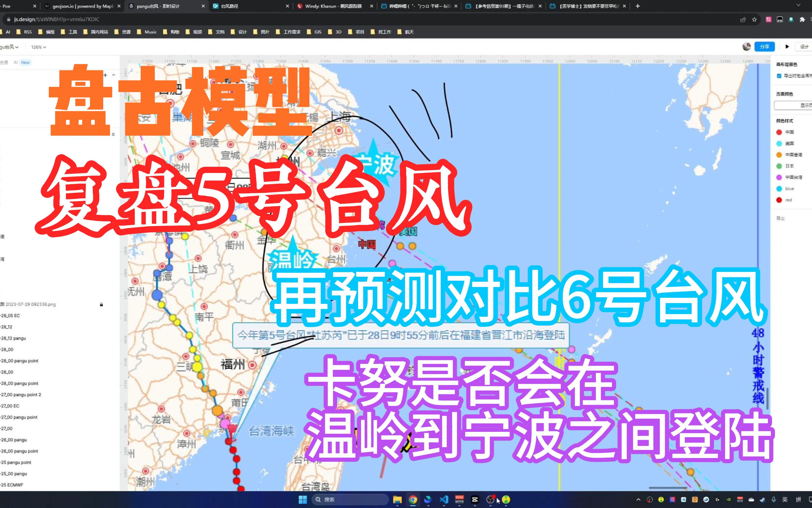
Task: Click the NVIDIA icon in the system tray
Action: coord(728,500)
